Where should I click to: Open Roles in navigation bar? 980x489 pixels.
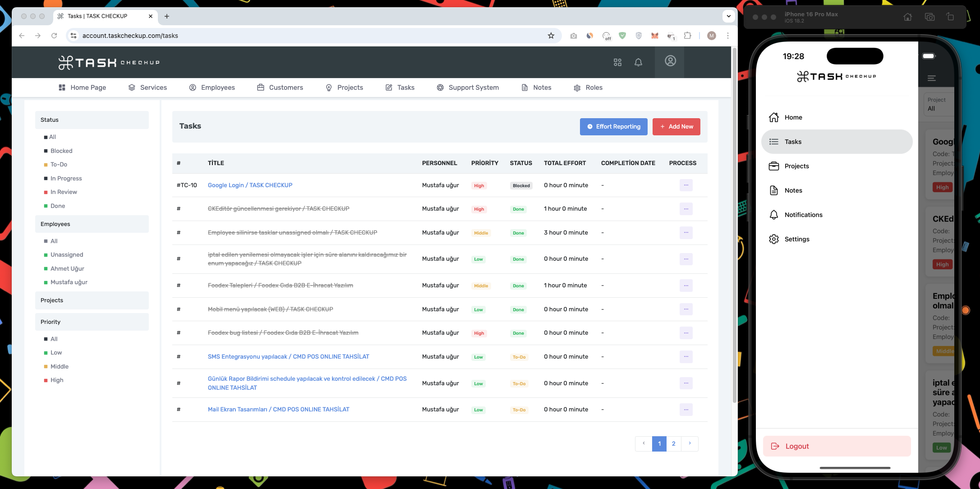click(588, 88)
